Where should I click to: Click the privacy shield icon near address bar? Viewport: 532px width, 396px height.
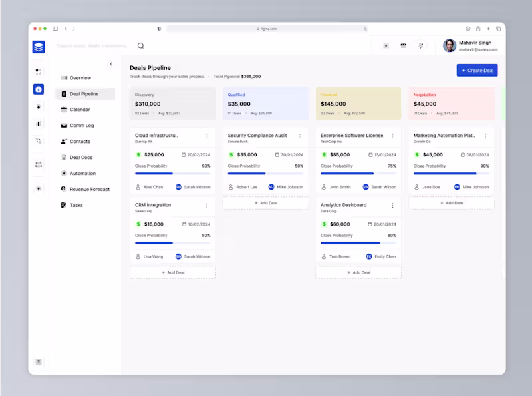[x=159, y=29]
